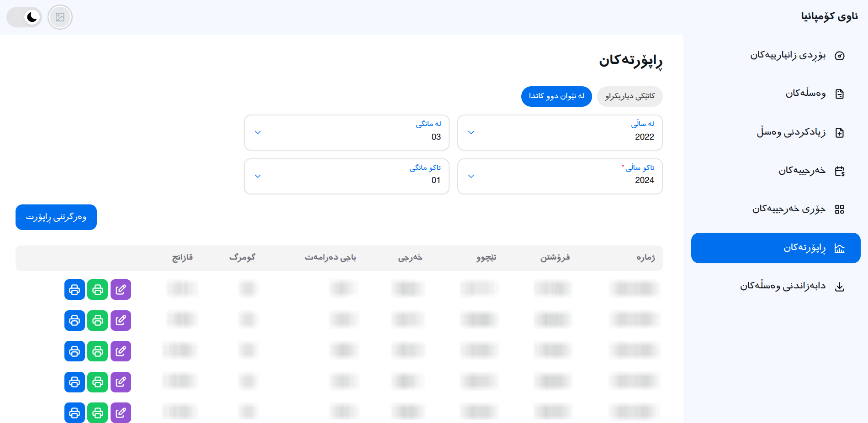Expand the لە مانگی 03 dropdown

pos(347,132)
